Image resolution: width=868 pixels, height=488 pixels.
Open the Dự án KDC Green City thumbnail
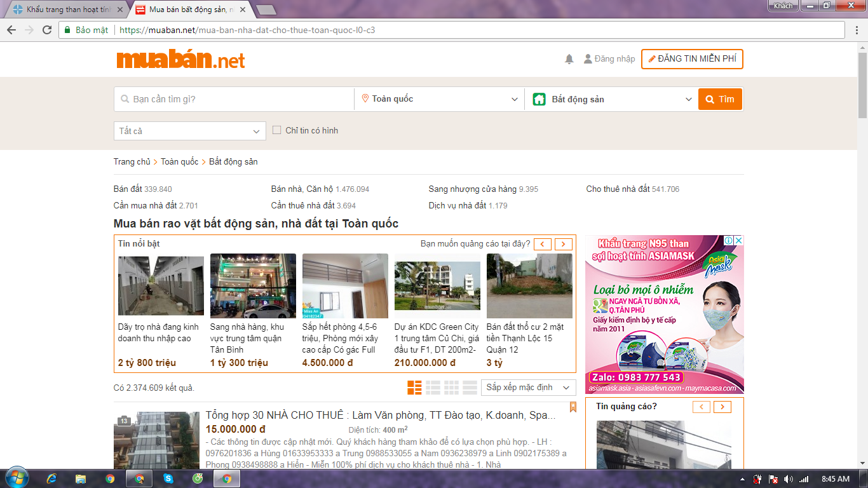coord(437,286)
